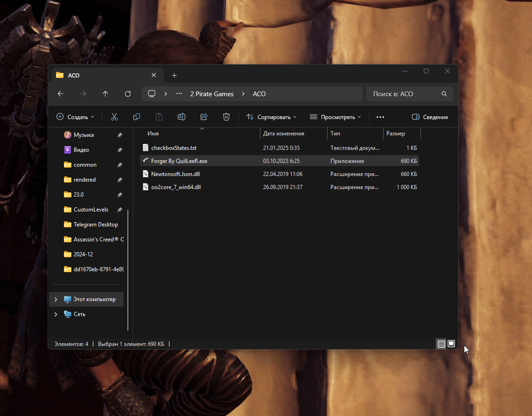Screen dimensions: 532x416
Task: Click the forward navigation arrow
Action: pyautogui.click(x=83, y=94)
